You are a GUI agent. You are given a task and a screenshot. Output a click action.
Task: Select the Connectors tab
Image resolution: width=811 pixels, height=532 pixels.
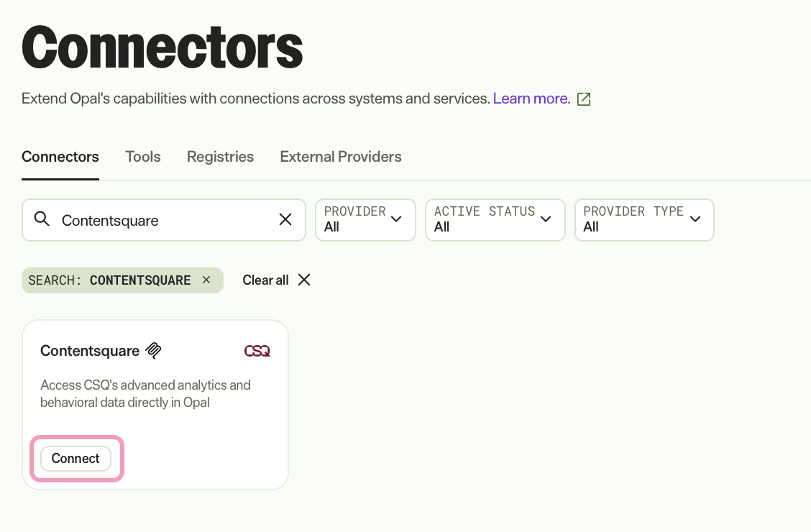pyautogui.click(x=60, y=157)
